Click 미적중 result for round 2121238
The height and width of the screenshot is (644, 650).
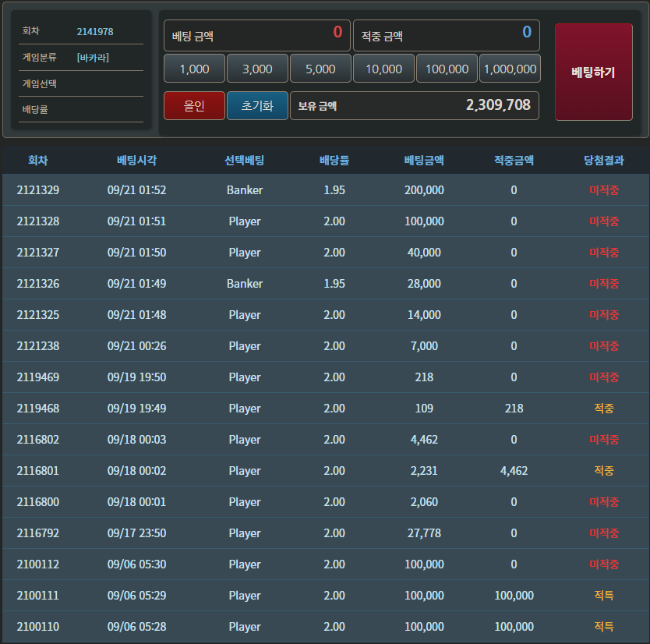tap(604, 346)
